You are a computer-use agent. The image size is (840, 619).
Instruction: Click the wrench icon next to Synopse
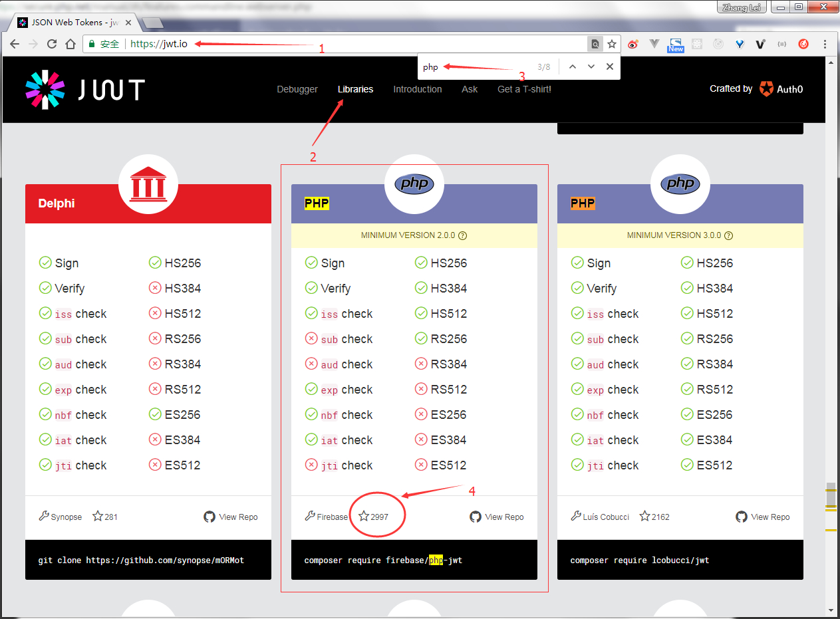tap(44, 516)
